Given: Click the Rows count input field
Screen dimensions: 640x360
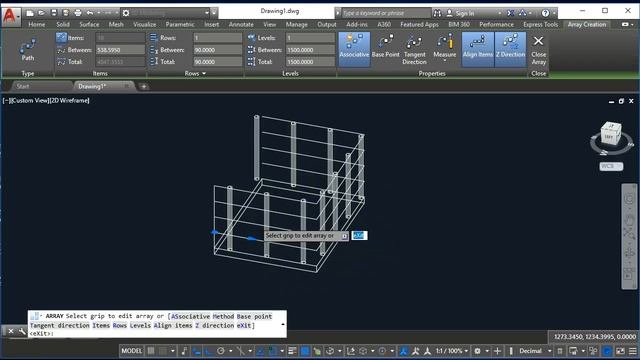Looking at the screenshot, I should tap(217, 38).
